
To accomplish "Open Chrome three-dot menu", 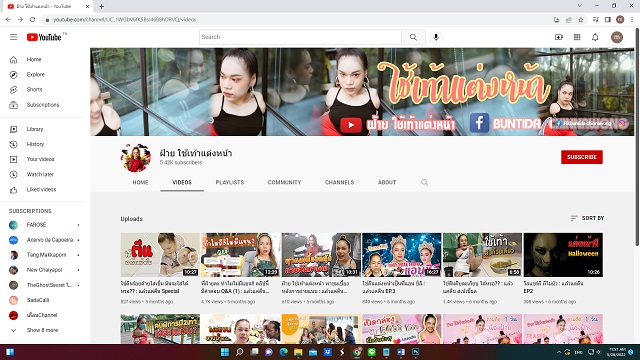I will (x=632, y=20).
